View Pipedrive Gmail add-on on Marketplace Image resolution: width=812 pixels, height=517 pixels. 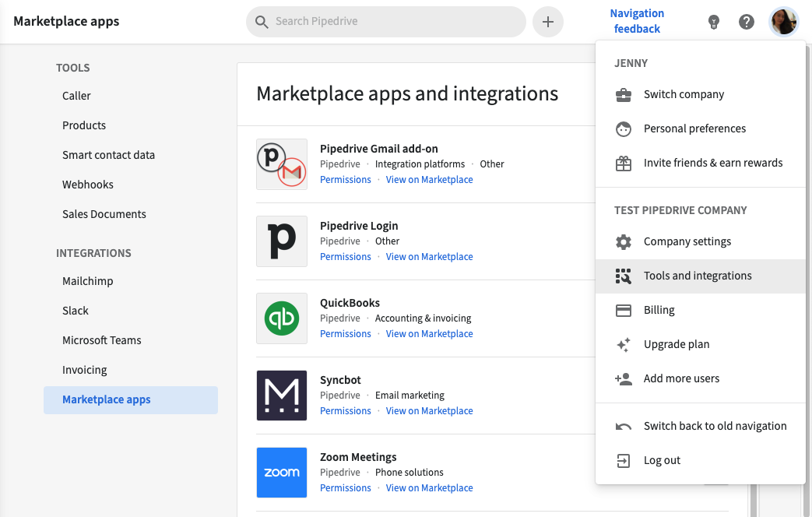point(429,180)
